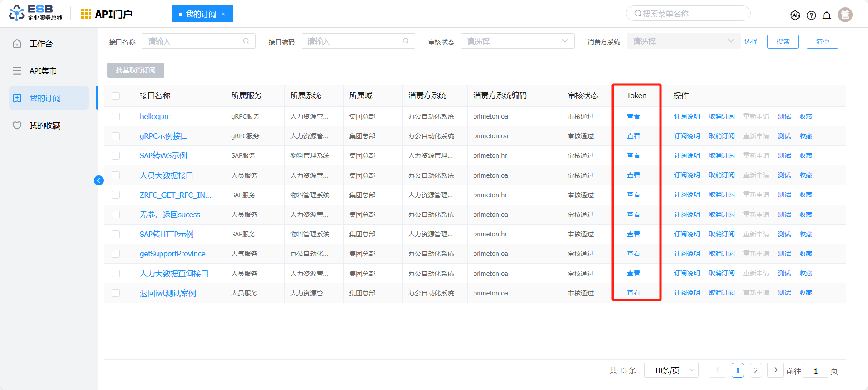The image size is (868, 390).
Task: Select the SAP转WS示例 row checkbox
Action: coord(116,156)
